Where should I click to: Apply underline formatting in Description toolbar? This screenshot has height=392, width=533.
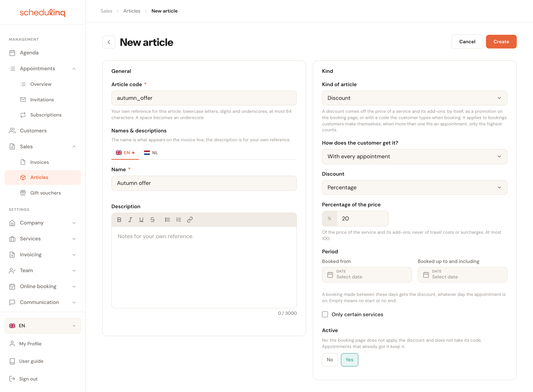click(141, 220)
